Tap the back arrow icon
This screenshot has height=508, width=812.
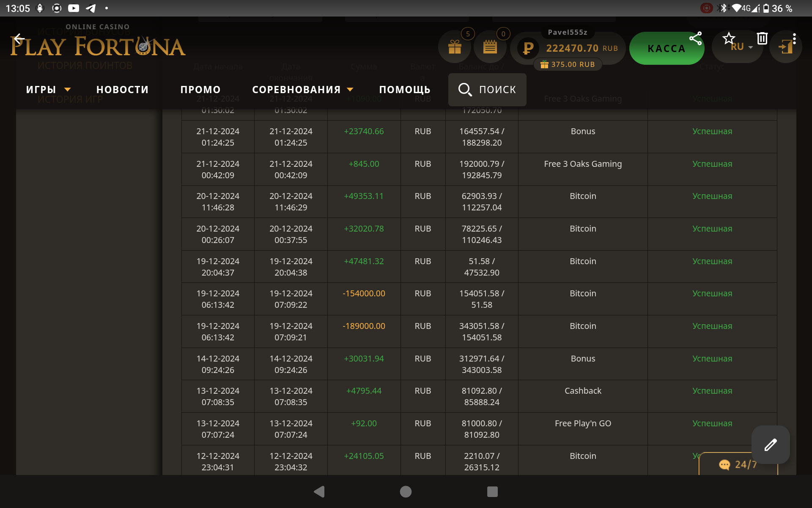[x=19, y=39]
